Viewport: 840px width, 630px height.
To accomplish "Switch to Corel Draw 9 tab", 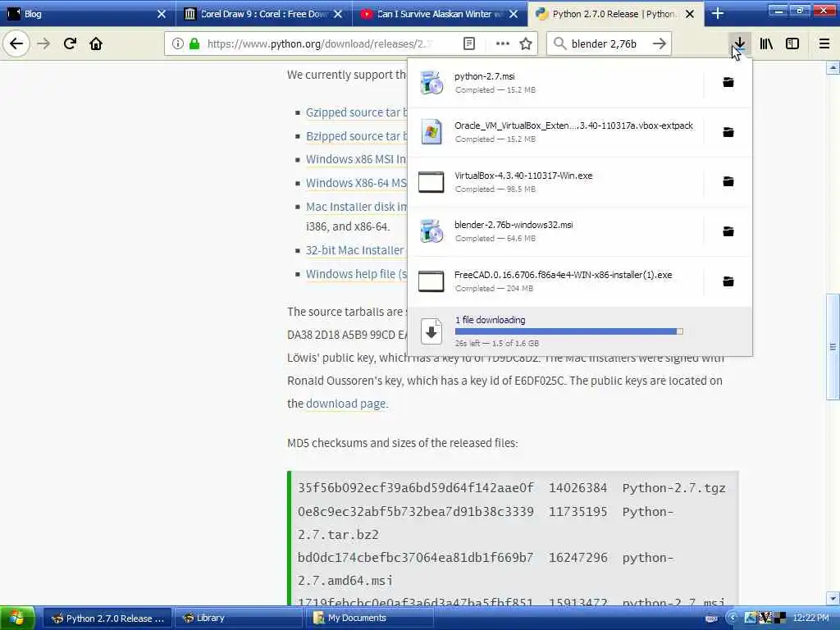I will pyautogui.click(x=263, y=14).
